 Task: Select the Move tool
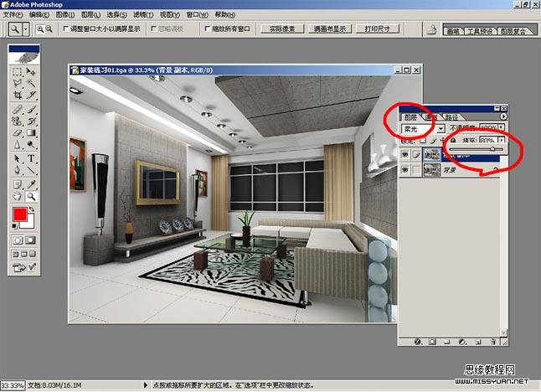31,72
